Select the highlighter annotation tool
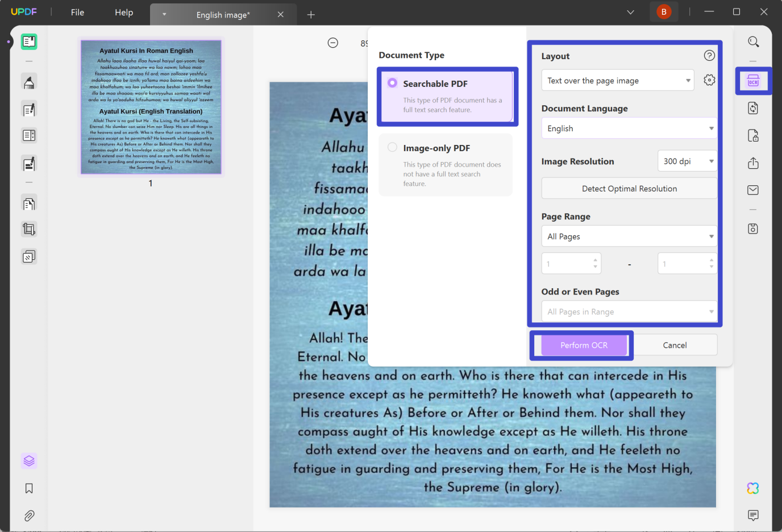 click(29, 81)
